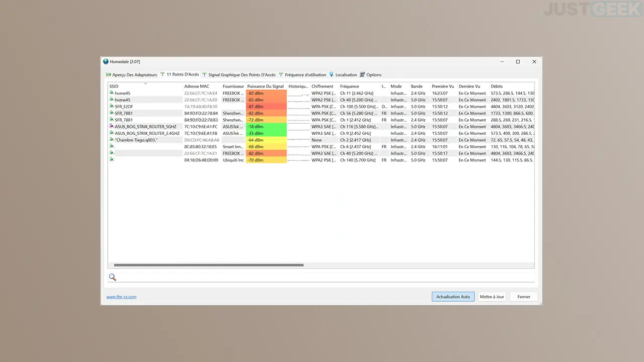This screenshot has width=644, height=362.
Task: Click network icon for ASUS_ROG_STRIX_ROUTER_2.4GHZ
Action: (112, 133)
